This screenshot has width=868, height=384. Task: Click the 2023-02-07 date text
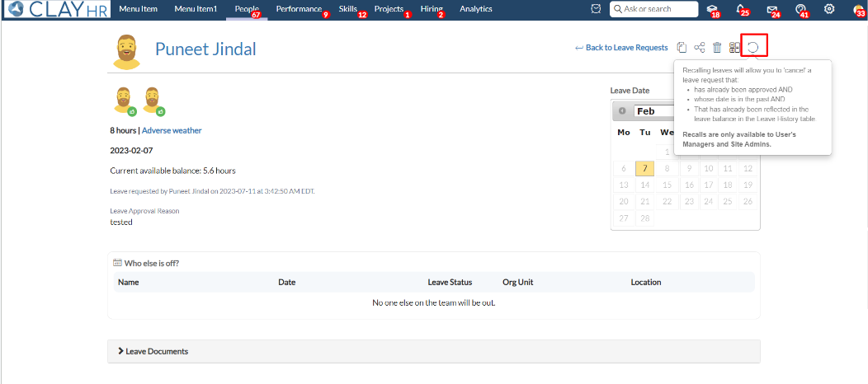coord(130,150)
